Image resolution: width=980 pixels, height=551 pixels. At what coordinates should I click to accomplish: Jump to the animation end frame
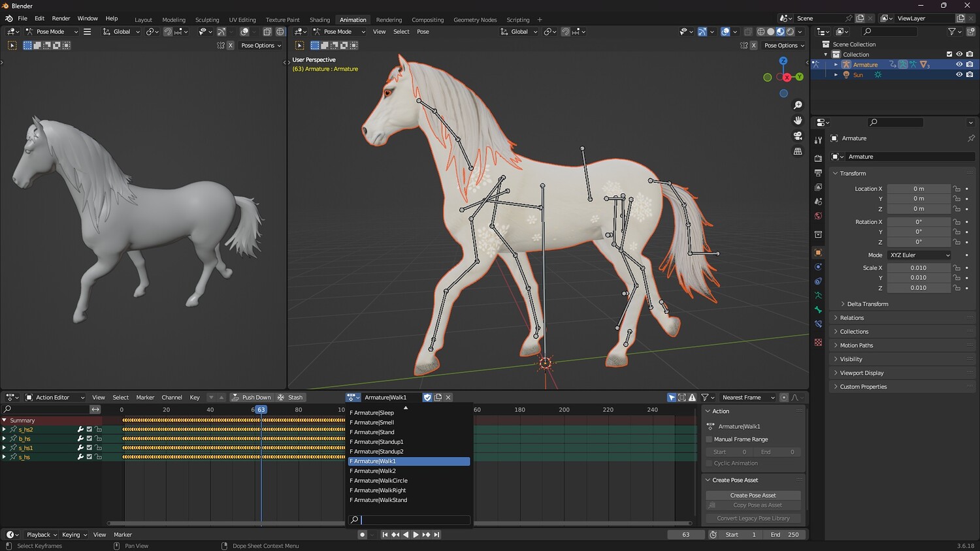tap(436, 535)
